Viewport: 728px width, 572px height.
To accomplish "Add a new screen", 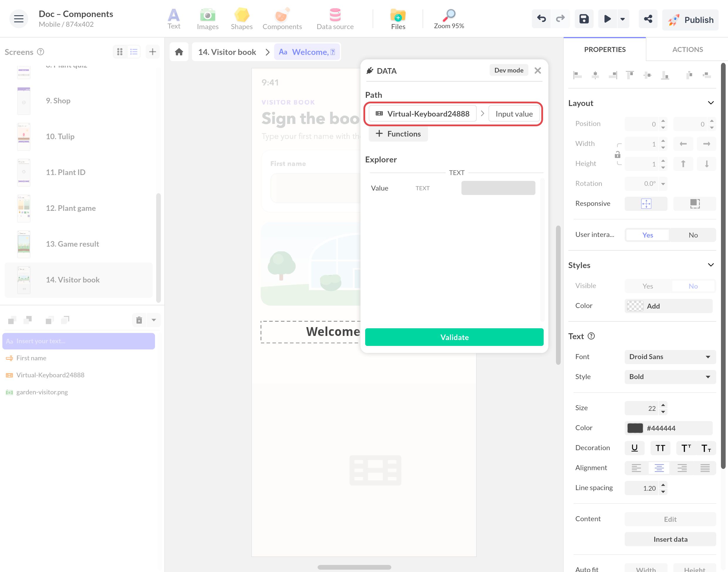I will click(153, 52).
